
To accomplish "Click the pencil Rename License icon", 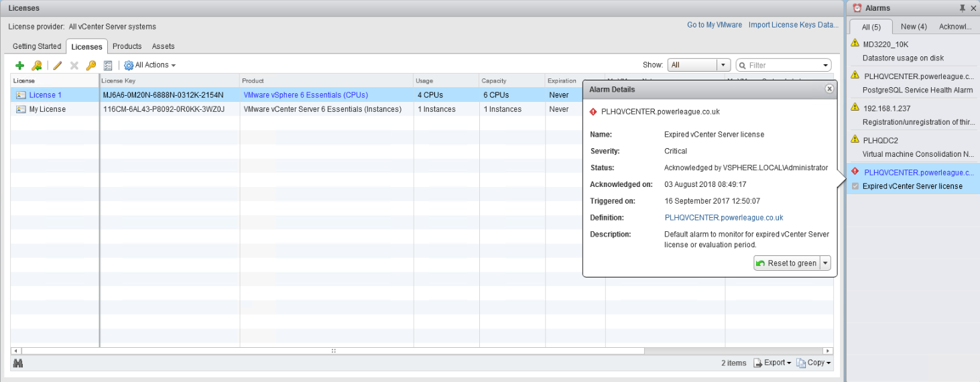I will tap(58, 66).
